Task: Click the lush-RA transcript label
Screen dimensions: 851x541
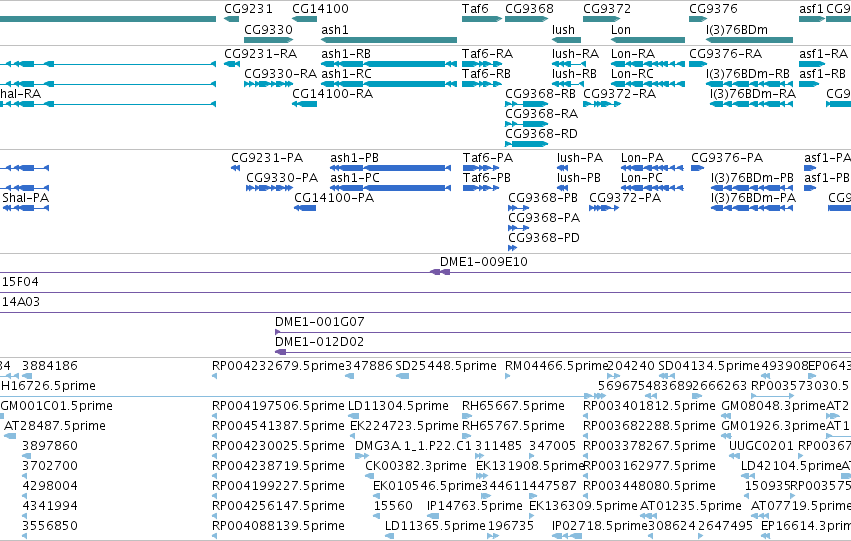Action: [x=575, y=54]
